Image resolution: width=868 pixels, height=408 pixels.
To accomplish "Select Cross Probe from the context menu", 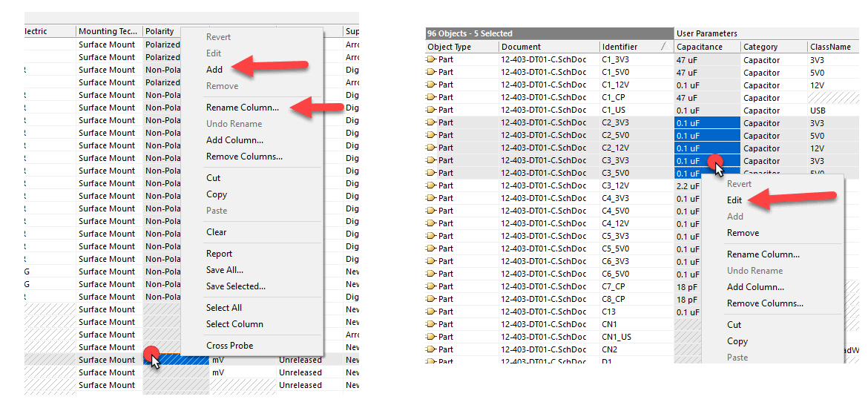I will (229, 346).
